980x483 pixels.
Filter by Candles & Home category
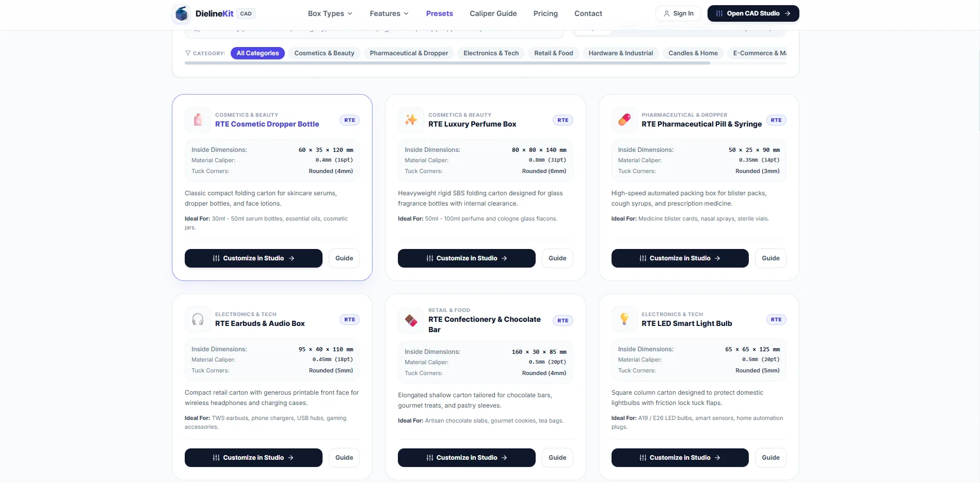[693, 53]
